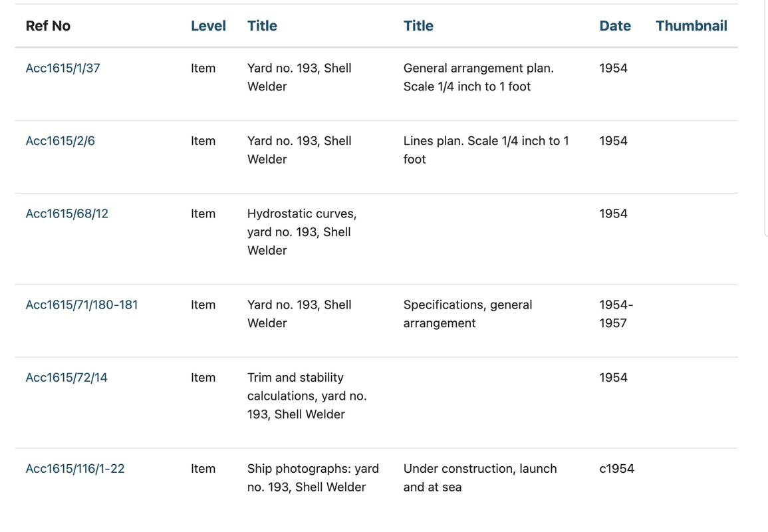768x532 pixels.
Task: Click Trim and stability calculations title
Action: click(306, 396)
